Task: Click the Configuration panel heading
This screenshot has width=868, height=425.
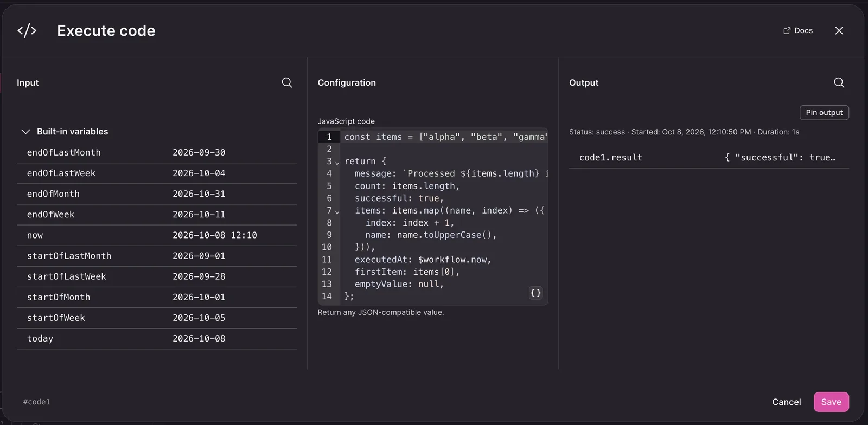Action: (x=347, y=82)
